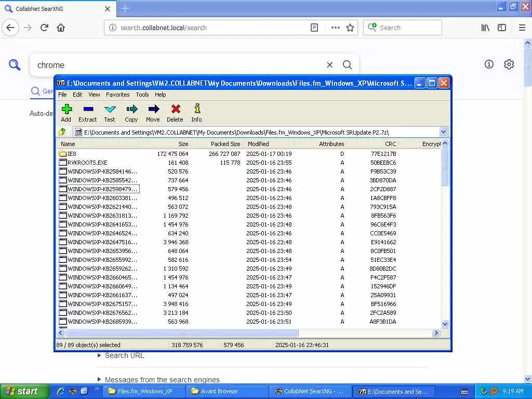Open SearXNG about info icon
532x399 pixels.
[489, 64]
